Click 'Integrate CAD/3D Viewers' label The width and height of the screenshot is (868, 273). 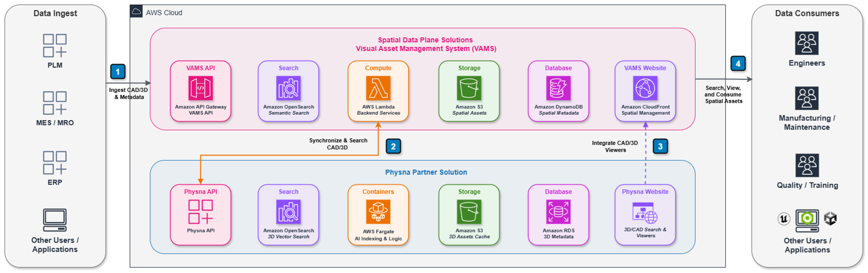615,147
